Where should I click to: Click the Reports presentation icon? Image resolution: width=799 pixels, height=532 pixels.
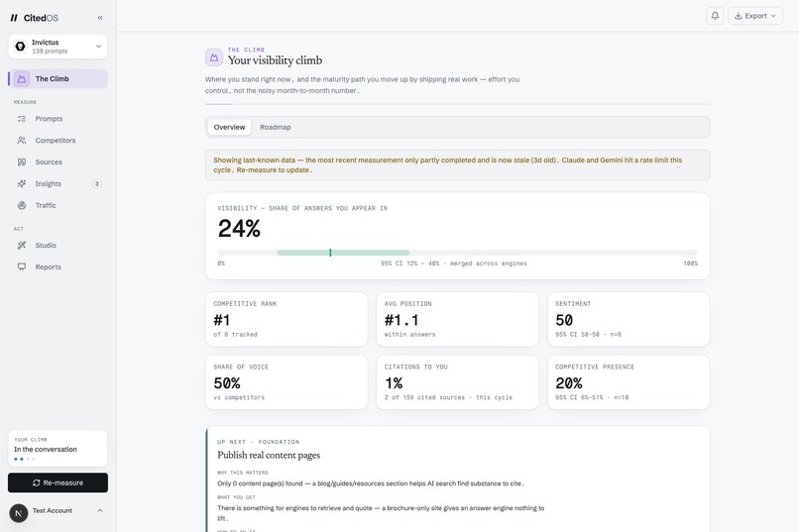(x=22, y=266)
